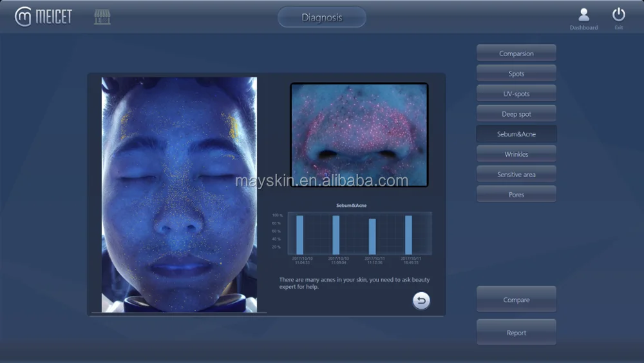Viewport: 644px width, 363px height.
Task: Select the Spots analysis option
Action: click(516, 73)
